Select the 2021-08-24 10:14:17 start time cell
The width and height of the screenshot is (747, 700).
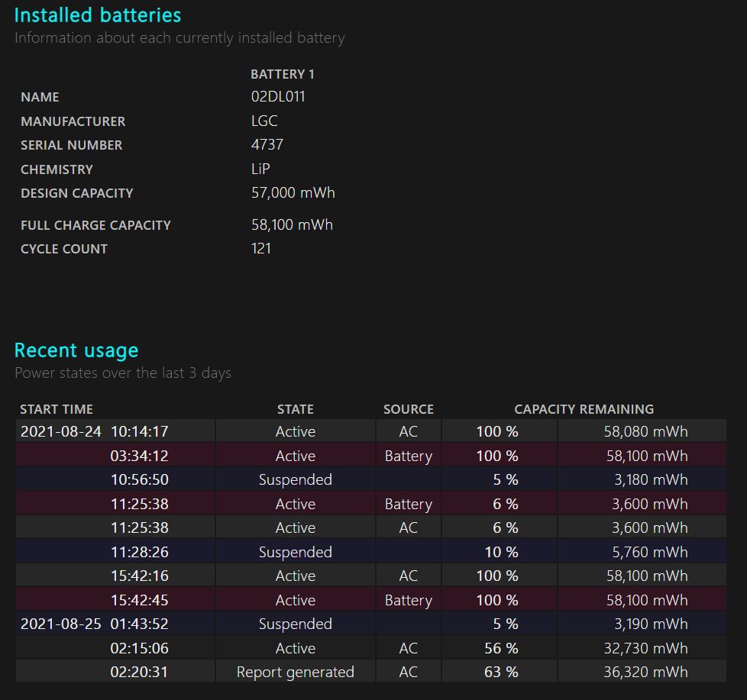point(94,431)
